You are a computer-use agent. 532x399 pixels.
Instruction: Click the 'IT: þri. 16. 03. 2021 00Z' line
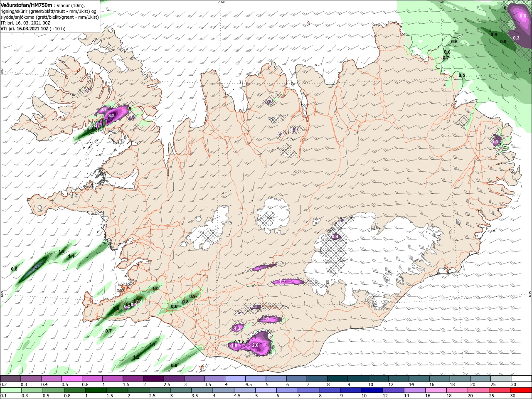(x=26, y=23)
